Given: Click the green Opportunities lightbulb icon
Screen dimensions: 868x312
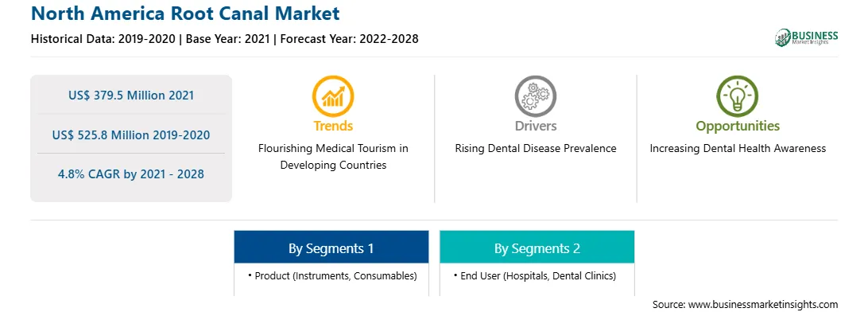Looking at the screenshot, I should tap(738, 96).
